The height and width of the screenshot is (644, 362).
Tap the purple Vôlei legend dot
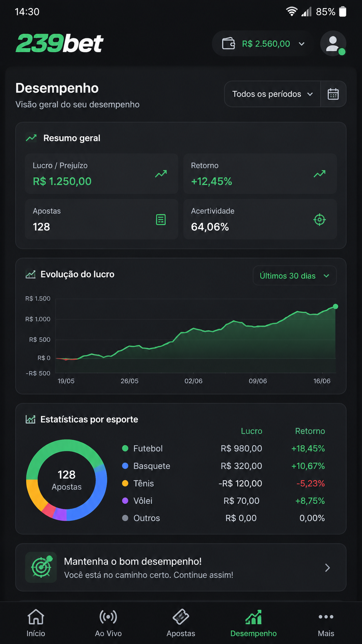[x=125, y=501]
